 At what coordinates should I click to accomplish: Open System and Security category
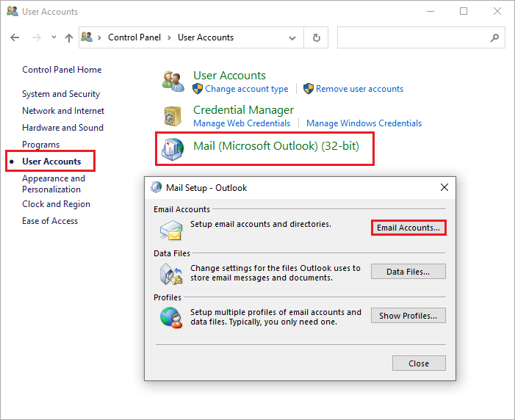tap(61, 94)
